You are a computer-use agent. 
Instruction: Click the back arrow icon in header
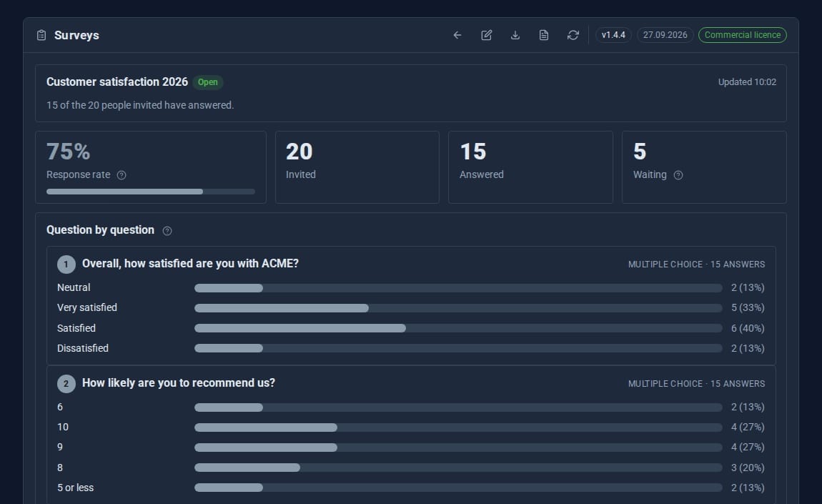457,35
